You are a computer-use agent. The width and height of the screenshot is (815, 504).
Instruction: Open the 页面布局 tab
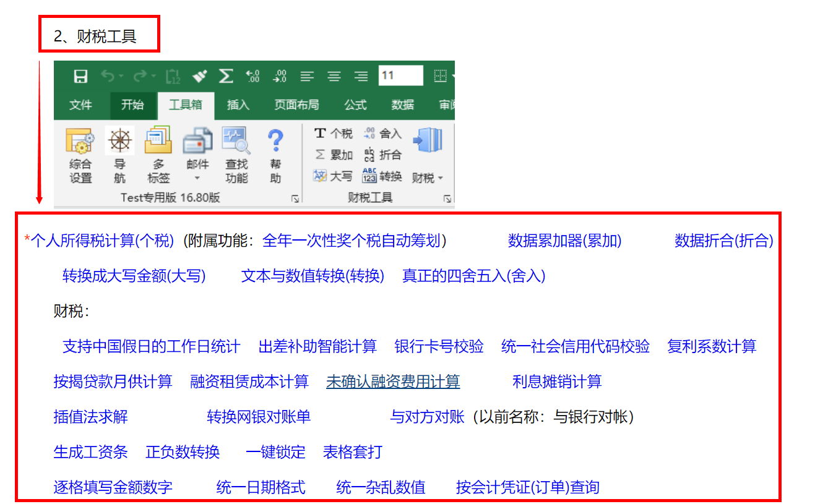[x=297, y=105]
